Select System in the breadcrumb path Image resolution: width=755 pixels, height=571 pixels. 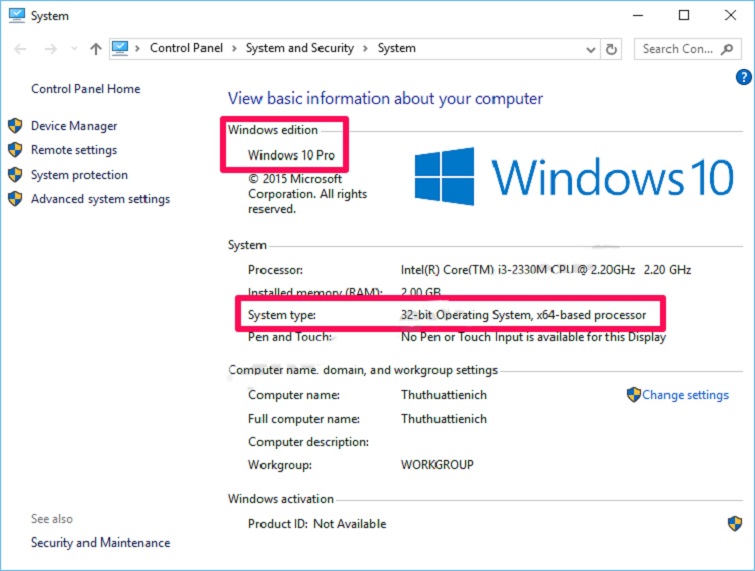pos(396,48)
